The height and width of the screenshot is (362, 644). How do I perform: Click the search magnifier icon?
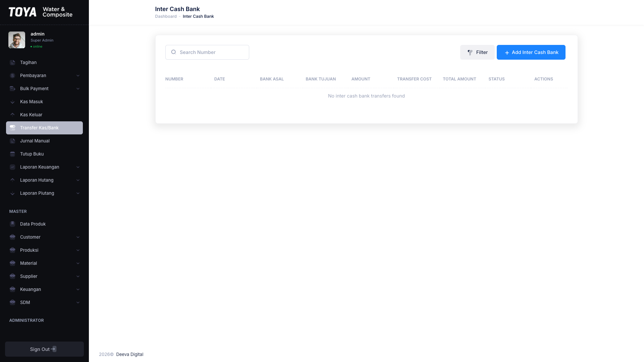(173, 52)
